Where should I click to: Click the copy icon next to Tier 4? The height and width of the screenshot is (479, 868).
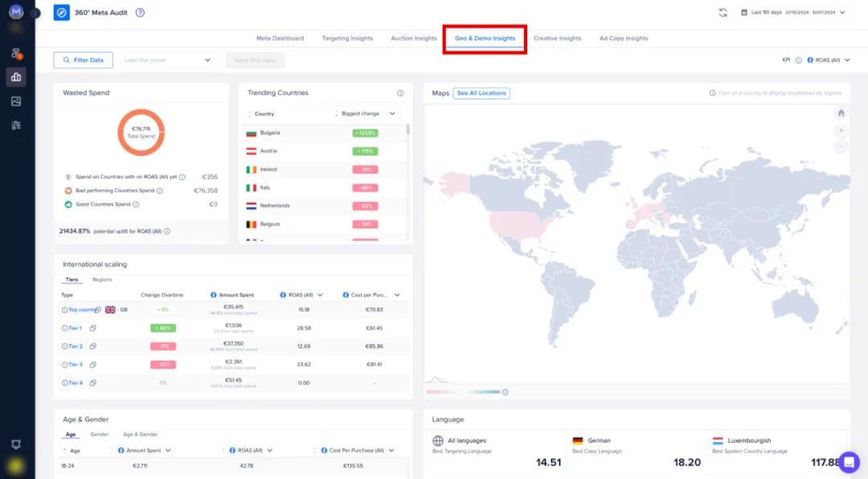tap(93, 383)
